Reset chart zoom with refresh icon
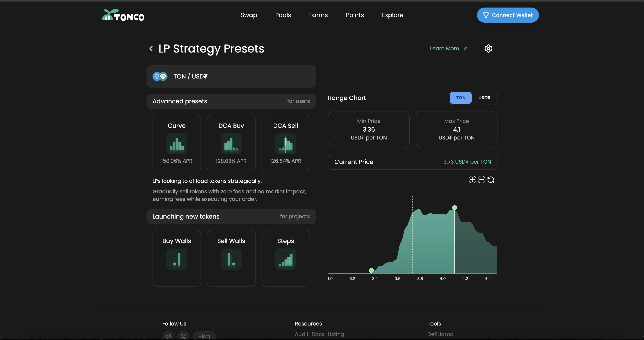 pyautogui.click(x=491, y=179)
